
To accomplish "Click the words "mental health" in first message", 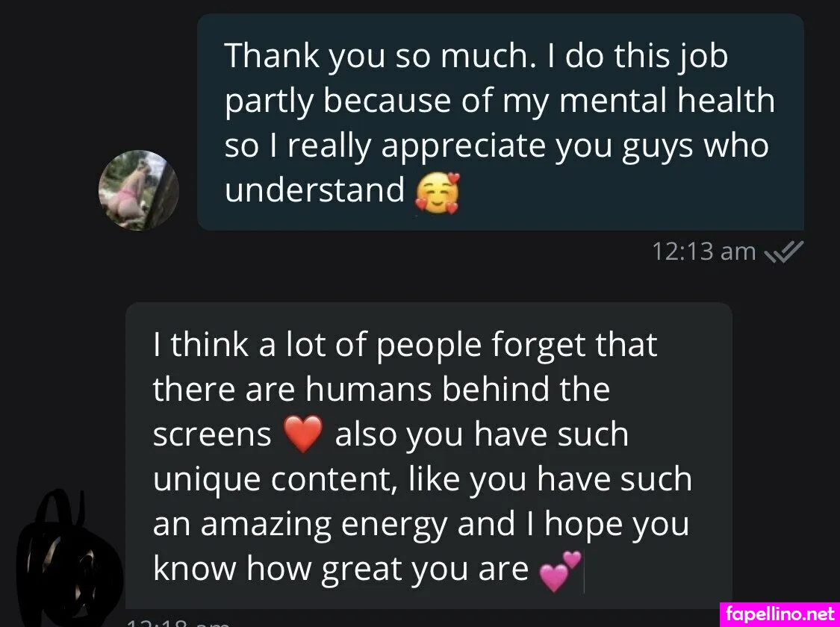I will point(667,100).
